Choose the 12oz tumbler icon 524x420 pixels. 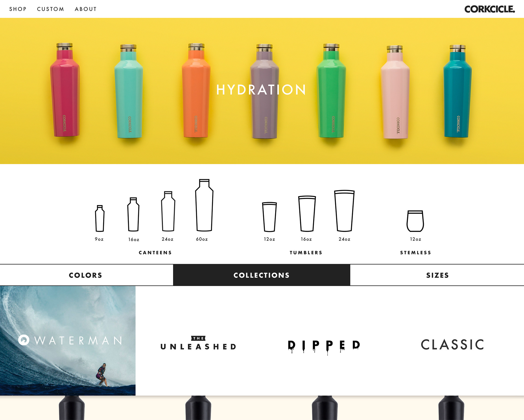[x=269, y=217]
